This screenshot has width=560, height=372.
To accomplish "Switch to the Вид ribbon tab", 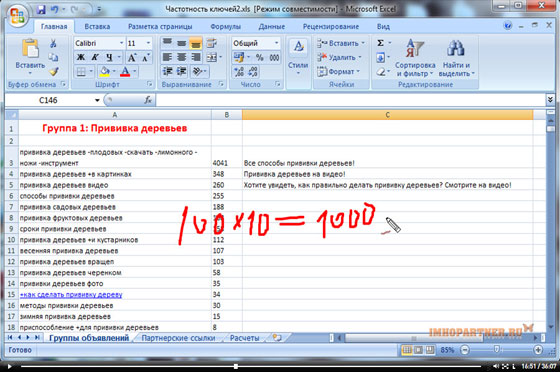I will pos(383,26).
